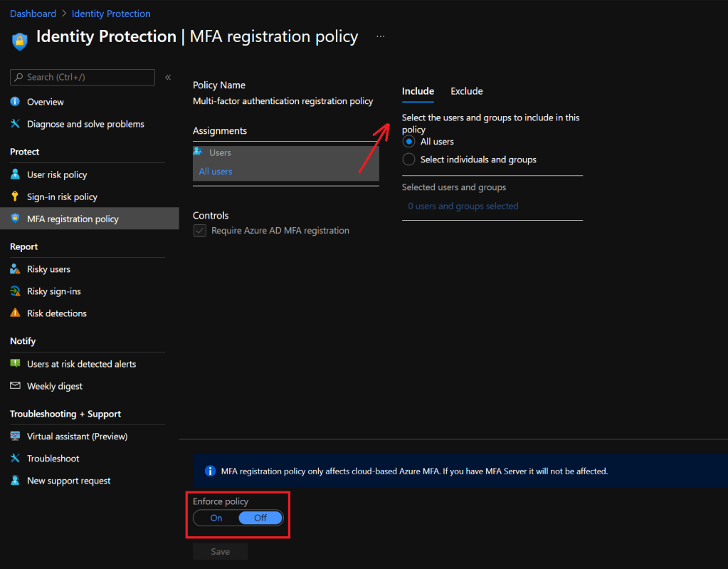Click the Sign-in risk policy key icon
Image resolution: width=728 pixels, height=569 pixels.
point(15,197)
